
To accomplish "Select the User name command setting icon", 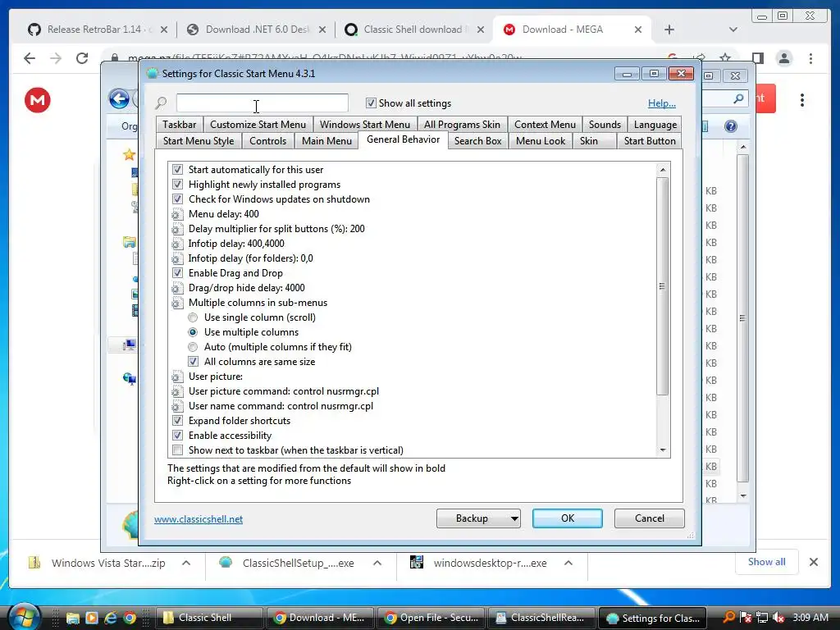I will tap(177, 406).
